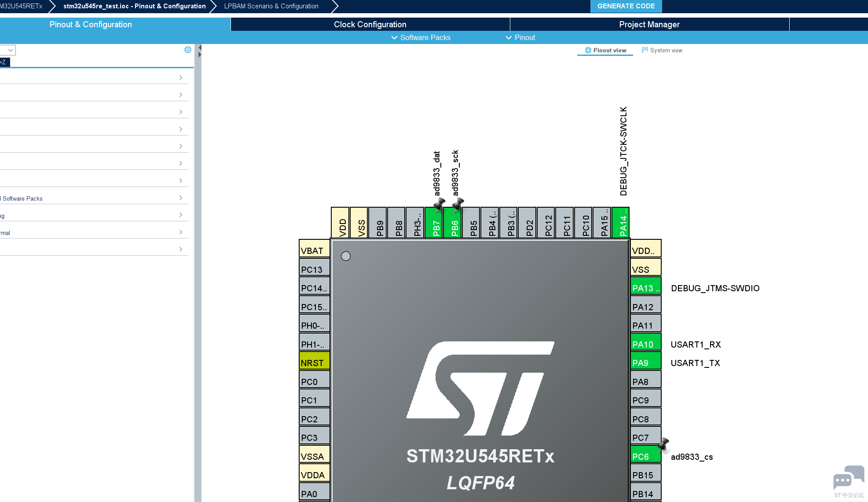This screenshot has height=502, width=868.
Task: Click the USART1_RX signal label
Action: (x=696, y=344)
